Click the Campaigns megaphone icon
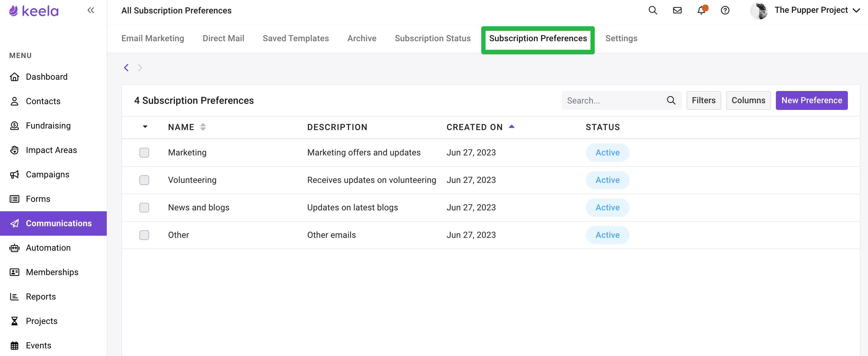The image size is (868, 356). coord(14,174)
